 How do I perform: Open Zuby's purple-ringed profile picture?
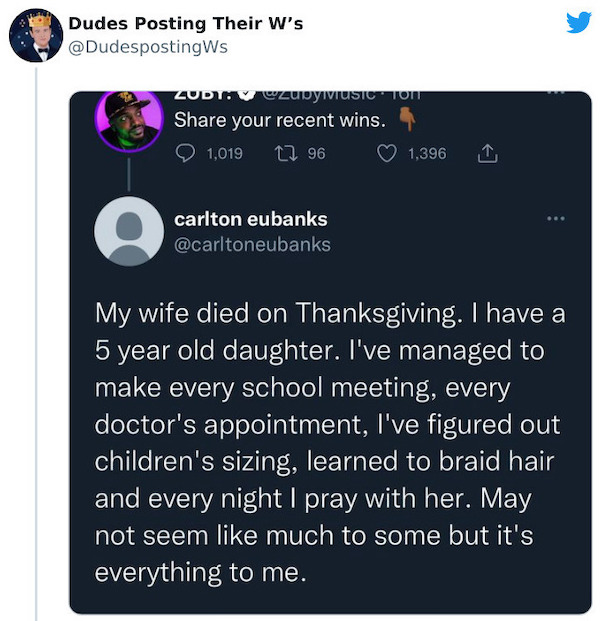[x=127, y=119]
